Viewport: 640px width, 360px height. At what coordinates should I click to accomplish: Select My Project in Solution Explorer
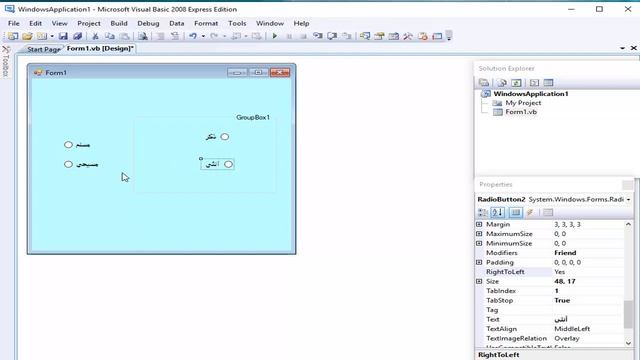[x=523, y=103]
